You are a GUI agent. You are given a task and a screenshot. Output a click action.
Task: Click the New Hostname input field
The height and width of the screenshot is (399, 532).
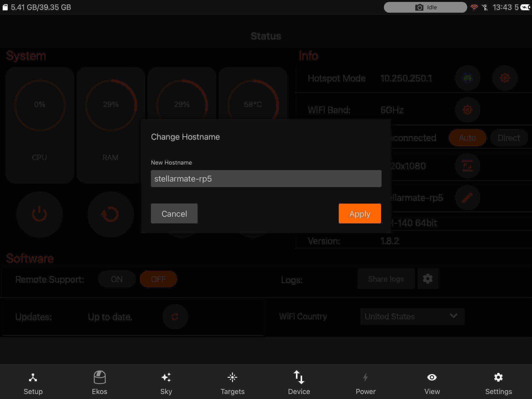pyautogui.click(x=266, y=179)
